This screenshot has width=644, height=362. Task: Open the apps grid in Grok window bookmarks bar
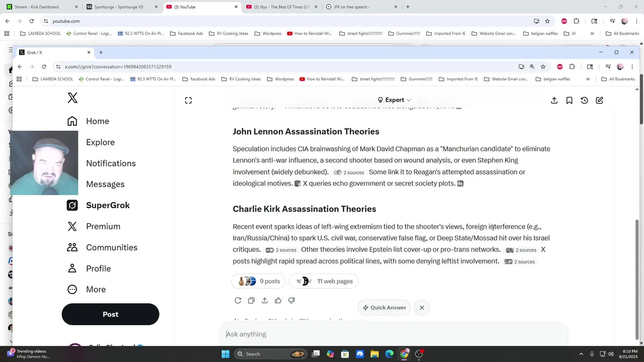click(x=19, y=79)
